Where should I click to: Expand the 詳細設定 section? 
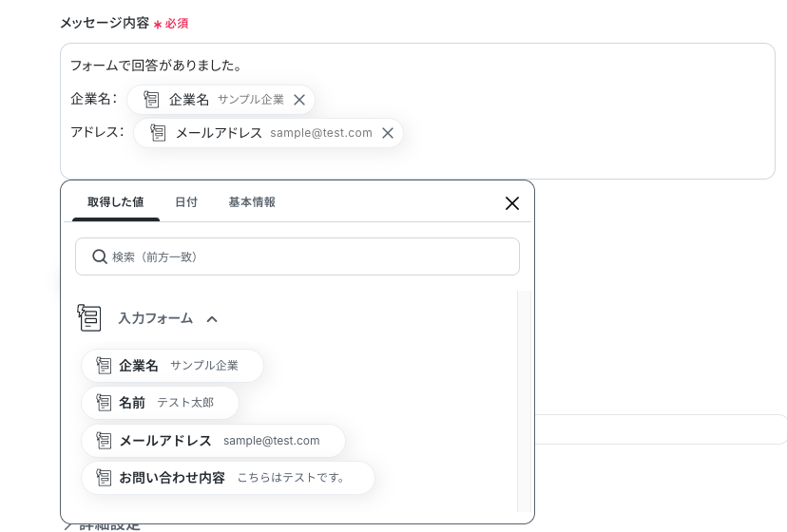(103, 526)
